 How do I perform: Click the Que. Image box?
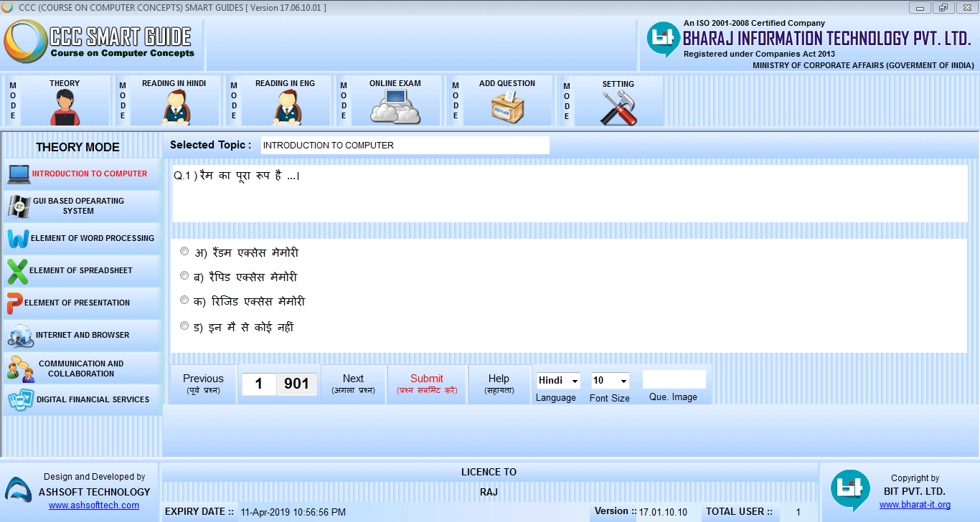click(674, 379)
